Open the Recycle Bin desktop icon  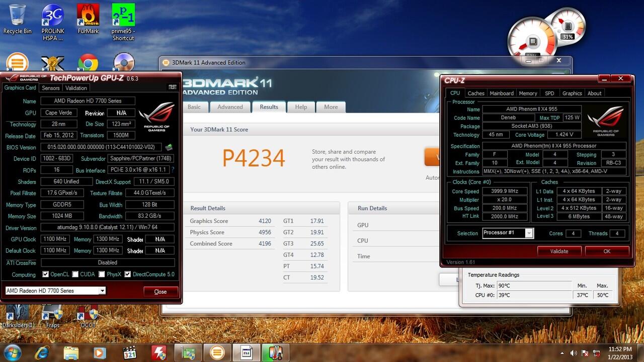(17, 19)
